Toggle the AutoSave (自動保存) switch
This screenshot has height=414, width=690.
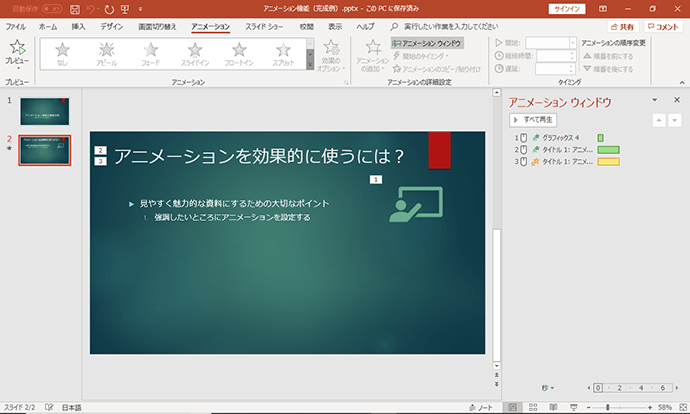coord(52,9)
